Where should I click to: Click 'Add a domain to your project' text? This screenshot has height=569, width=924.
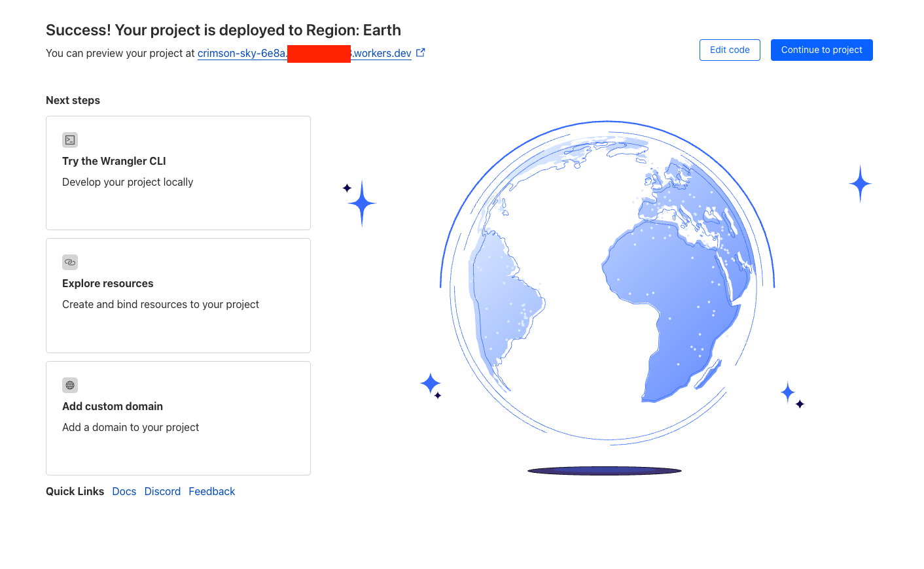pyautogui.click(x=130, y=427)
